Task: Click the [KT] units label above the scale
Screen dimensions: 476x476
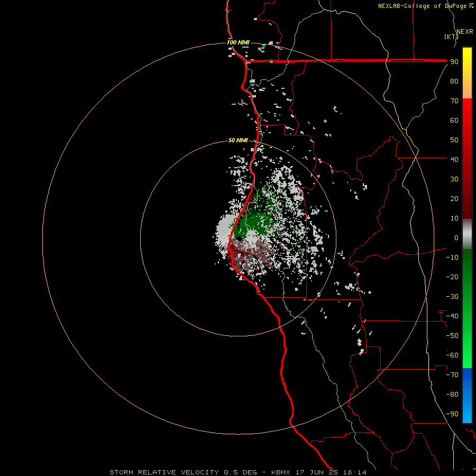Action: 451,36
